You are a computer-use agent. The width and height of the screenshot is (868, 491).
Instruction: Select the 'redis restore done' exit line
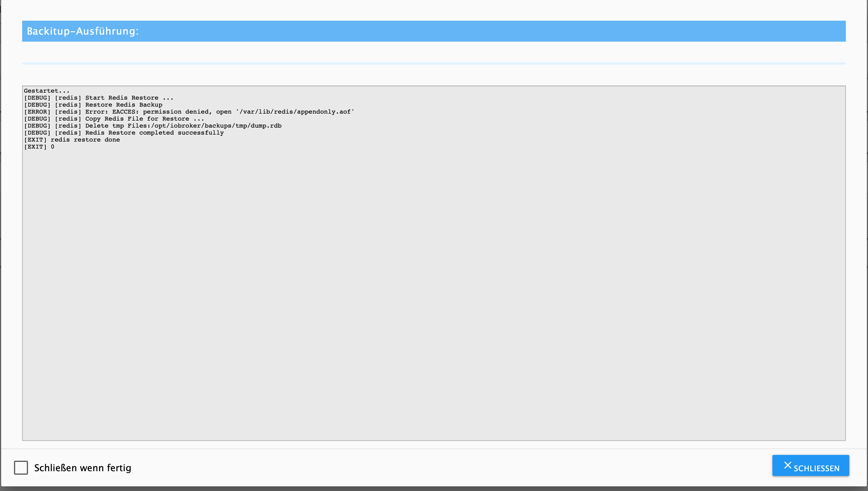click(72, 139)
